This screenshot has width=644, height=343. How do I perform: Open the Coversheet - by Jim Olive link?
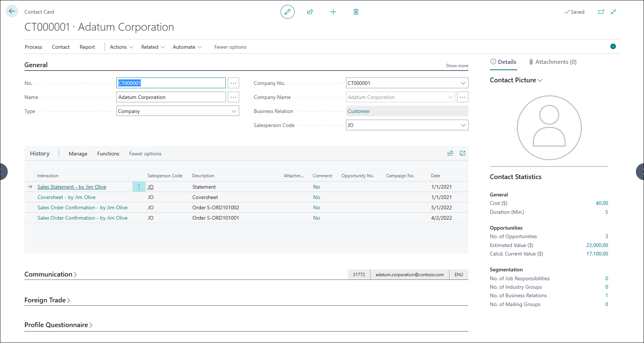67,197
